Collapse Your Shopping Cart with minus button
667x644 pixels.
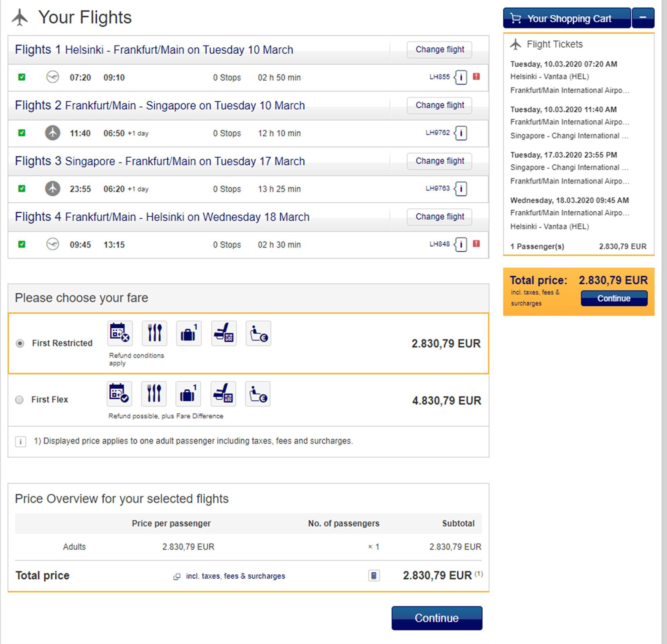click(x=643, y=18)
